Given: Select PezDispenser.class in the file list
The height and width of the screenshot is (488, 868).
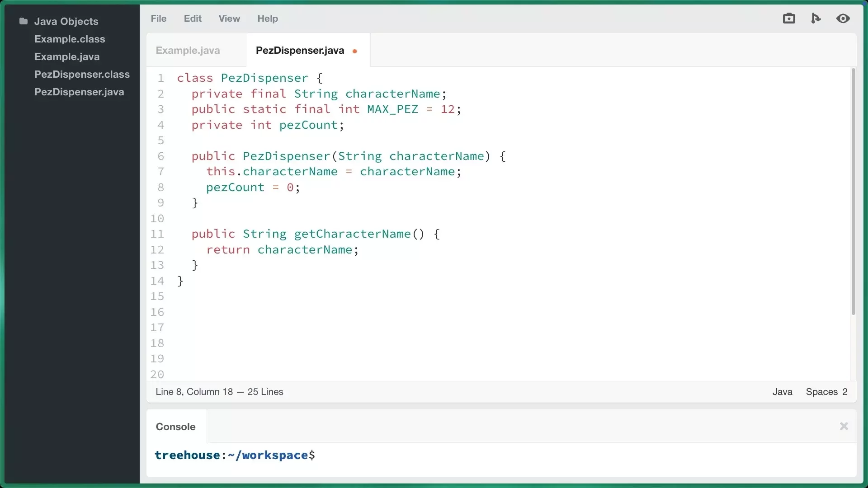Looking at the screenshot, I should point(81,74).
